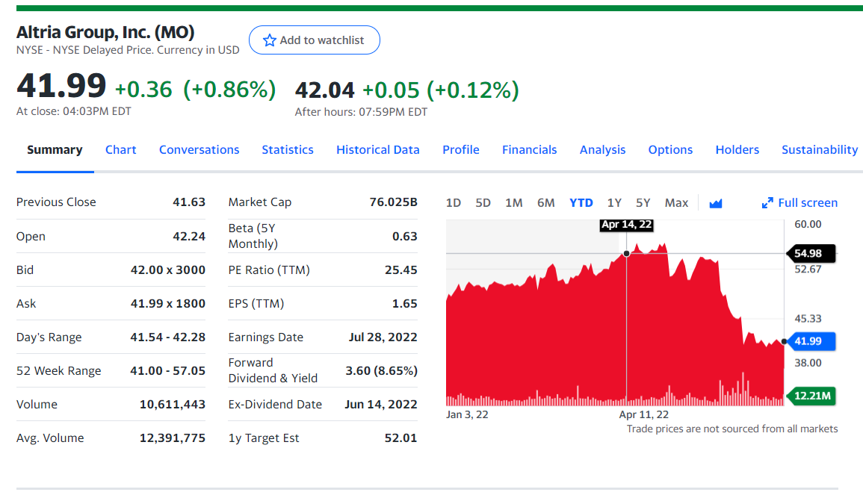Screen dimensions: 863x504
Task: Click dividend yield 3.60 (8.65%)
Action: pos(381,371)
